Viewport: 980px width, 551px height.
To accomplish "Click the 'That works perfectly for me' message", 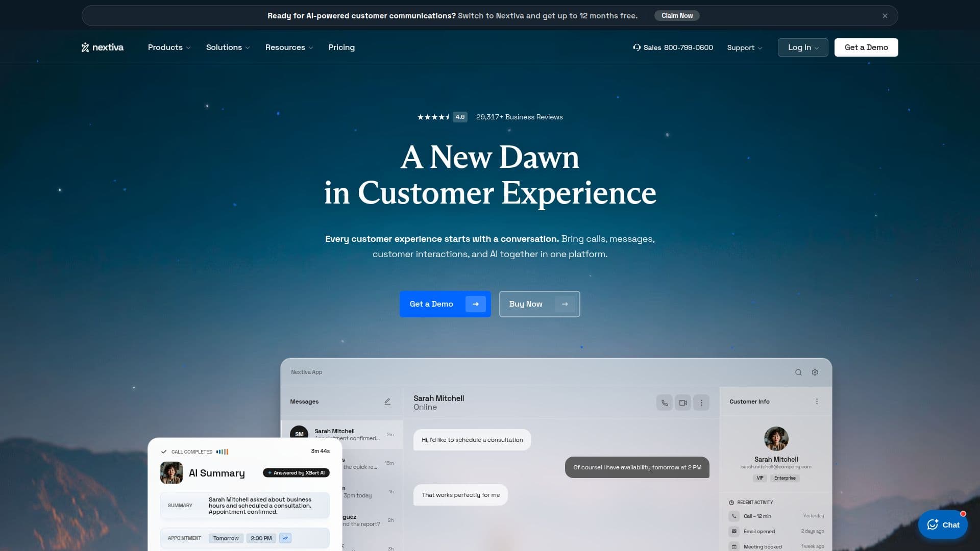I will pyautogui.click(x=460, y=495).
